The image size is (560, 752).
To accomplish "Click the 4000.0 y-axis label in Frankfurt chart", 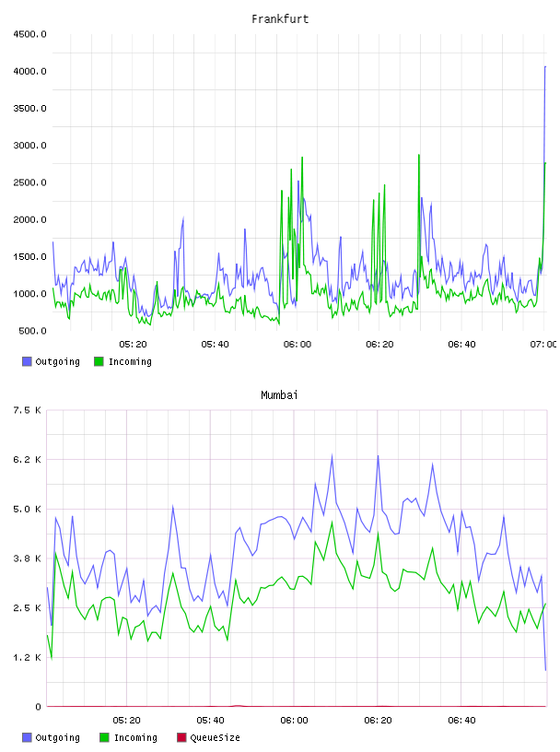I will click(x=29, y=72).
